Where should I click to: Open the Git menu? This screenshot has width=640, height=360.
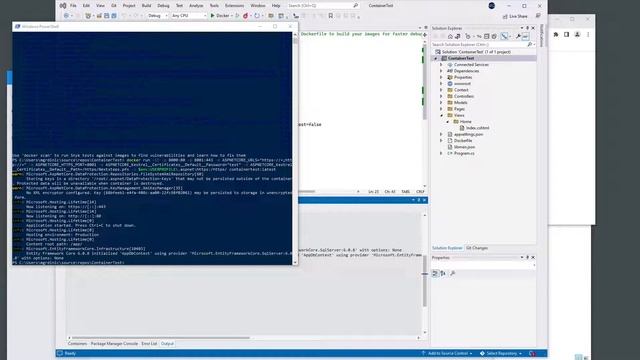coord(114,6)
